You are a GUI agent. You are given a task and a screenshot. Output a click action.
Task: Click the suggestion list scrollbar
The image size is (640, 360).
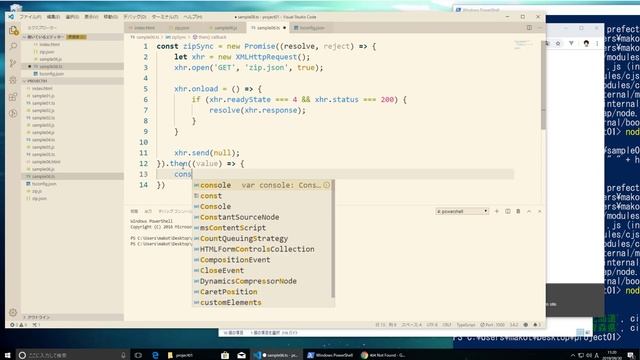(x=333, y=238)
